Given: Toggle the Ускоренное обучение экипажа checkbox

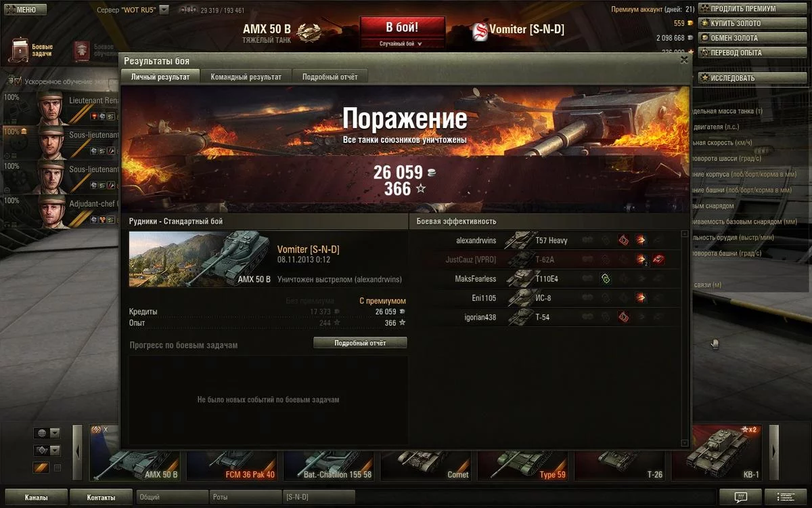Looking at the screenshot, I should click(x=18, y=81).
